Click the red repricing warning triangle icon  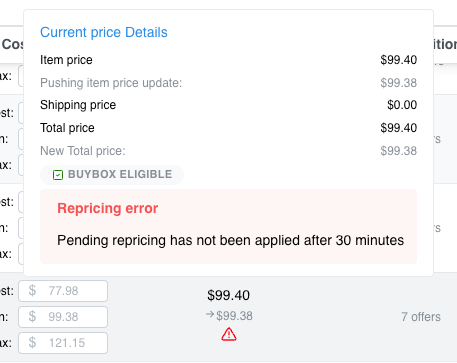pyautogui.click(x=229, y=334)
